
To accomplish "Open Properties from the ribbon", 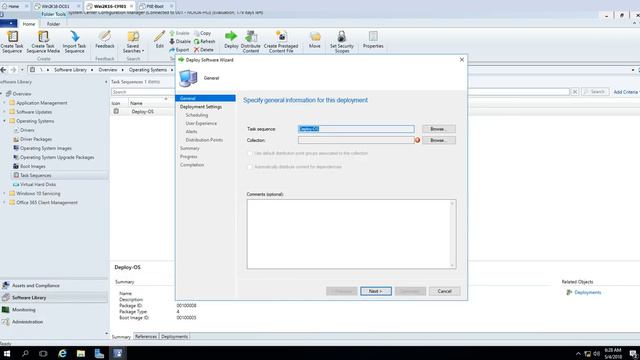I will [x=373, y=40].
